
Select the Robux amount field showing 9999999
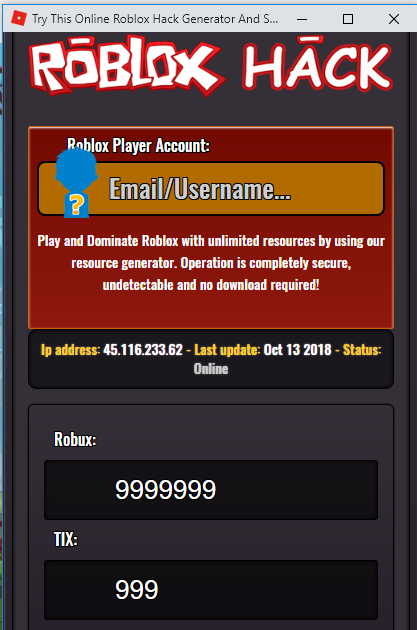pyautogui.click(x=211, y=490)
